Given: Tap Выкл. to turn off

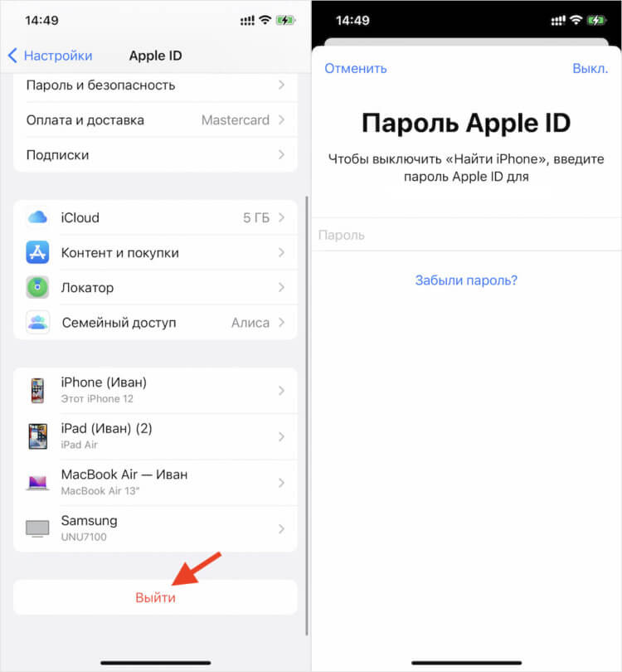Looking at the screenshot, I should click(590, 69).
